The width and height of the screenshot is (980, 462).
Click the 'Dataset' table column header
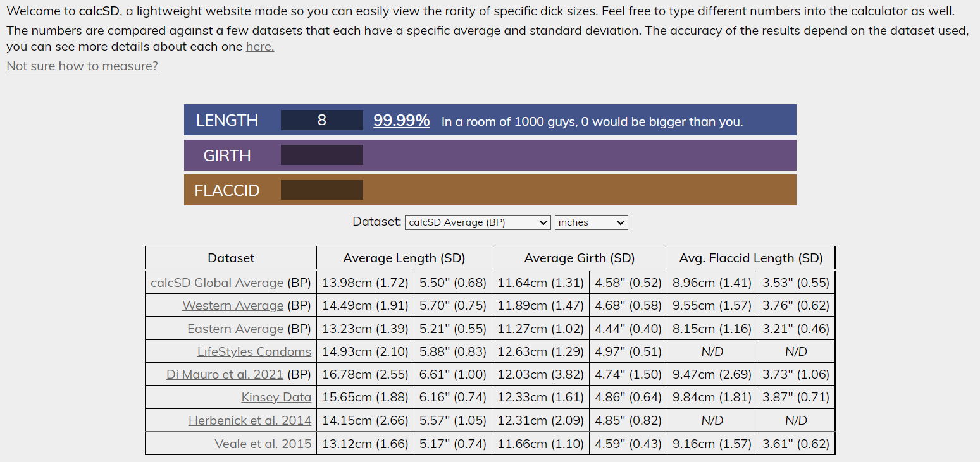(231, 258)
